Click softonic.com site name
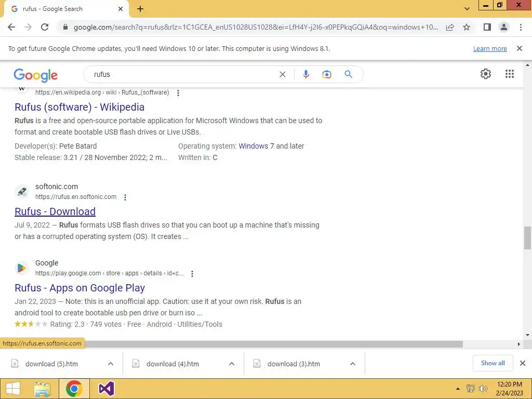Viewport: 532px width, 399px height. [57, 187]
